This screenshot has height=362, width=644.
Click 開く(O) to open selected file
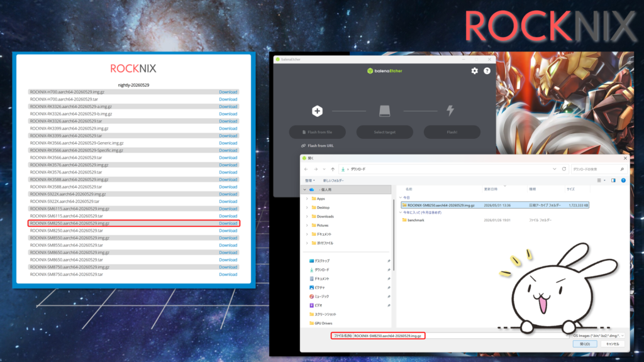pos(585,344)
